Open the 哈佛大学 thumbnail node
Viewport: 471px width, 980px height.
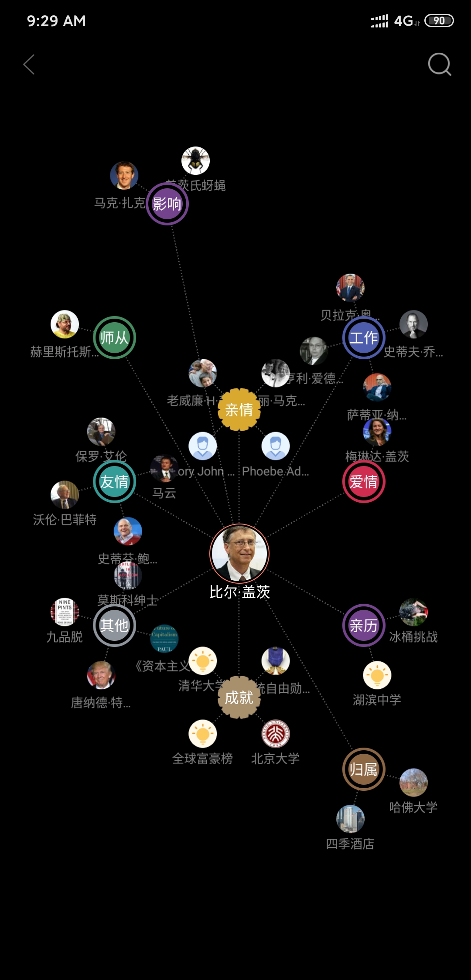click(413, 783)
